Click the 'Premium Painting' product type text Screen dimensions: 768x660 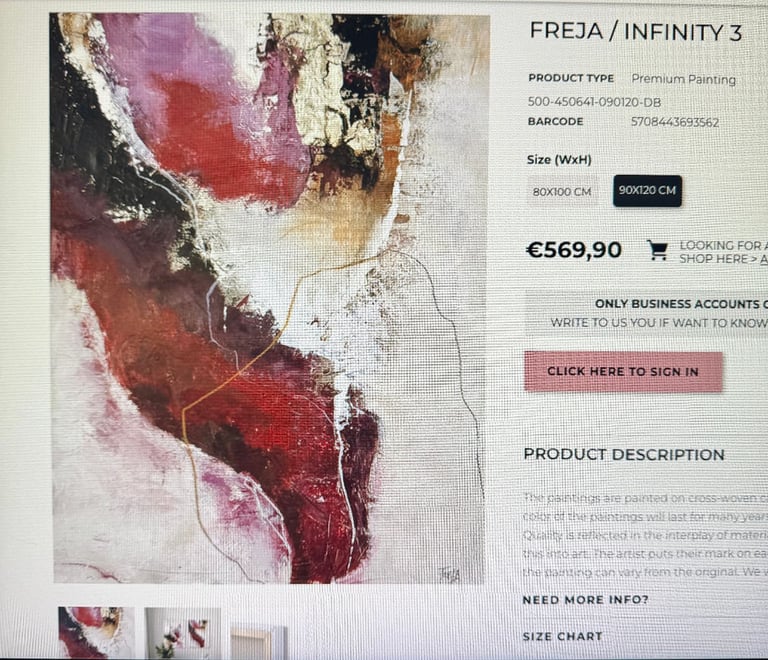pyautogui.click(x=683, y=79)
